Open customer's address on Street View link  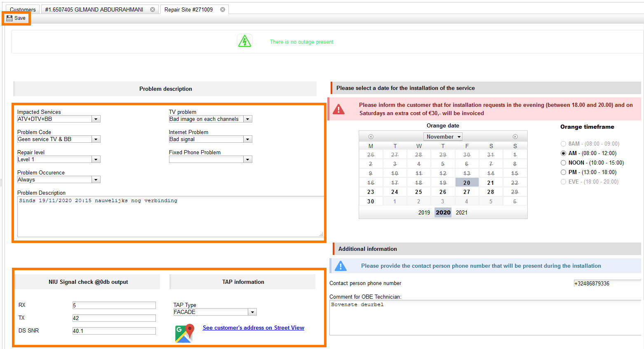point(253,328)
